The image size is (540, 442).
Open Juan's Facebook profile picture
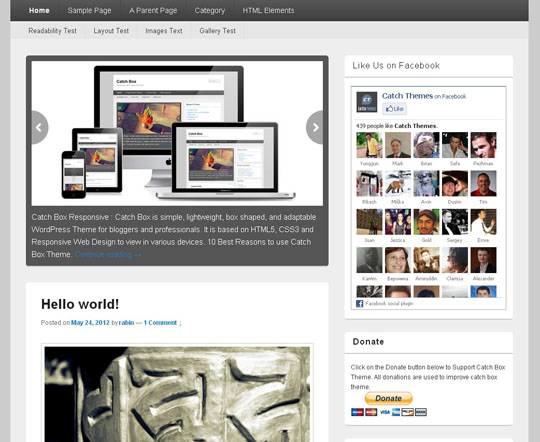[x=369, y=222]
